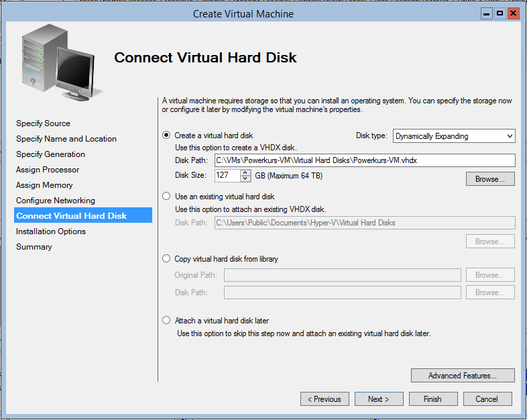
Task: Minimize the Create Virtual Machine window
Action: (486, 13)
